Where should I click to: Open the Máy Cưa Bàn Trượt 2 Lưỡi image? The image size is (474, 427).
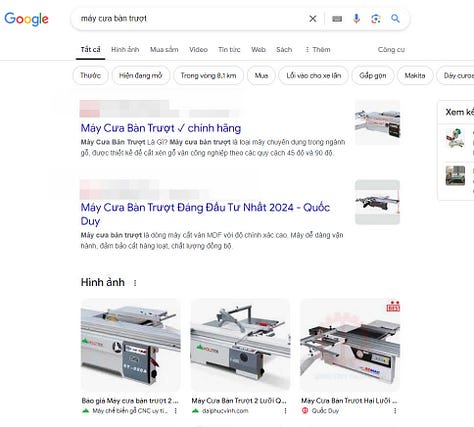[x=240, y=345]
